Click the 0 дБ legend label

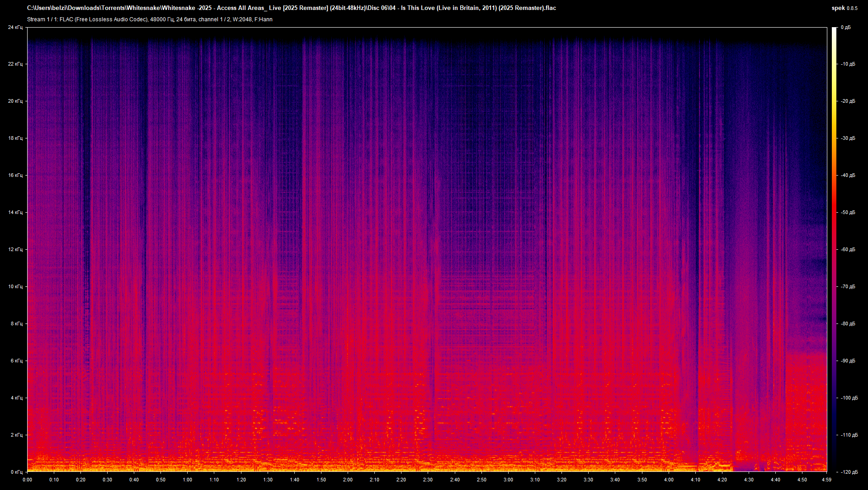[x=846, y=28]
